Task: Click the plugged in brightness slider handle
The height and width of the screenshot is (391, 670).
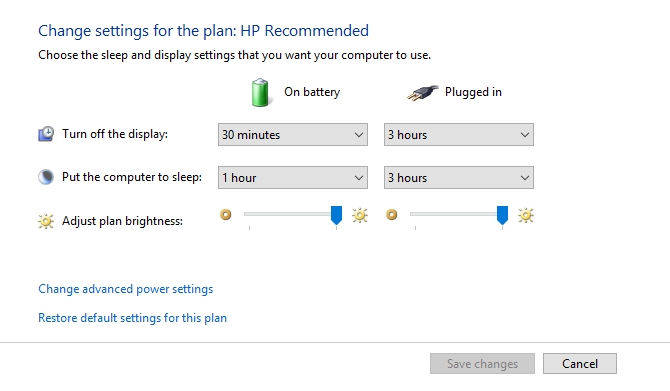Action: click(x=502, y=215)
